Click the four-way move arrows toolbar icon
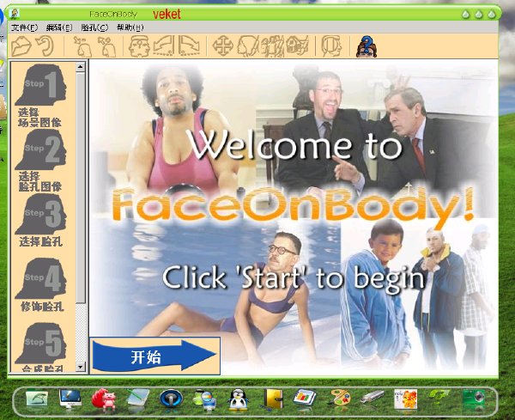Screen dimensions: 515x420 222,46
